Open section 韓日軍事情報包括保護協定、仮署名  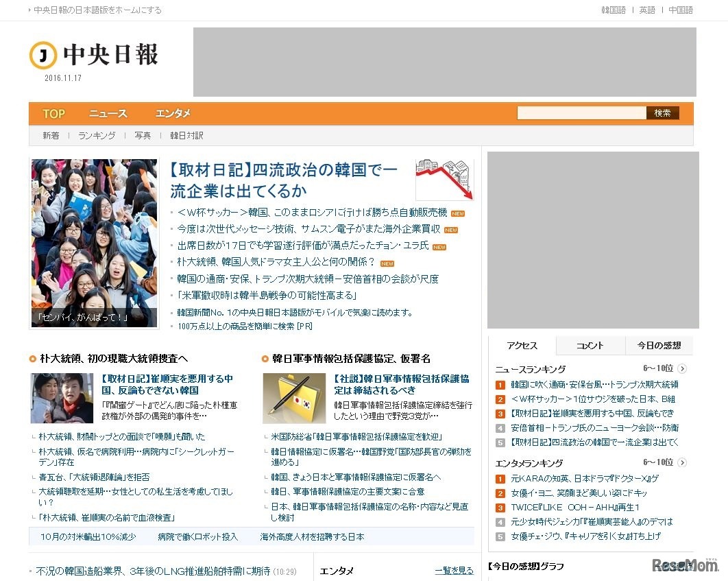(x=352, y=359)
